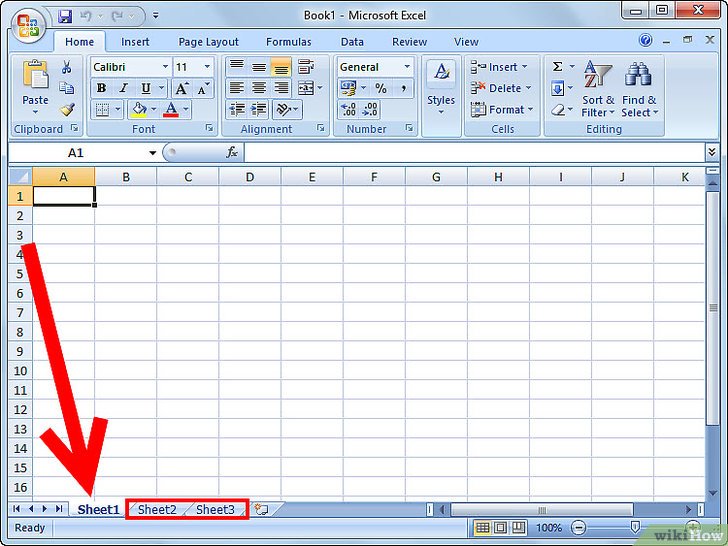Click Increase Decimal

tap(348, 110)
